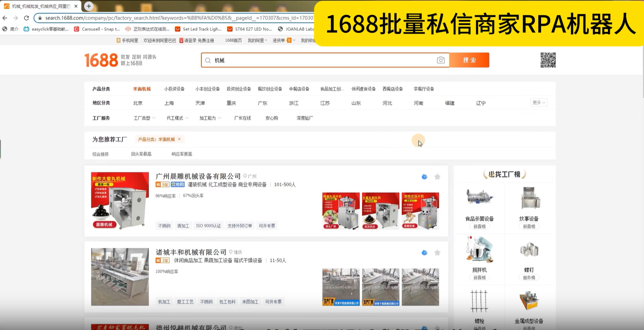Click the magnifier icon in search box
Image resolution: width=644 pixels, height=330 pixels.
208,60
